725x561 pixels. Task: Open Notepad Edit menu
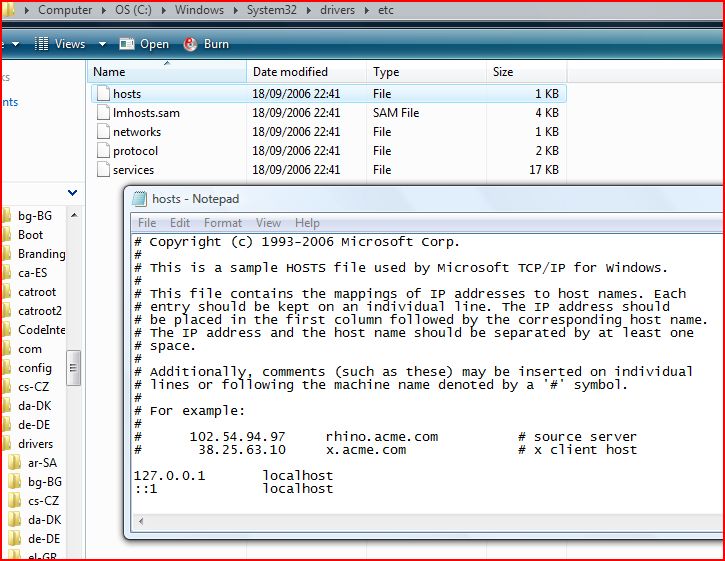(x=180, y=223)
